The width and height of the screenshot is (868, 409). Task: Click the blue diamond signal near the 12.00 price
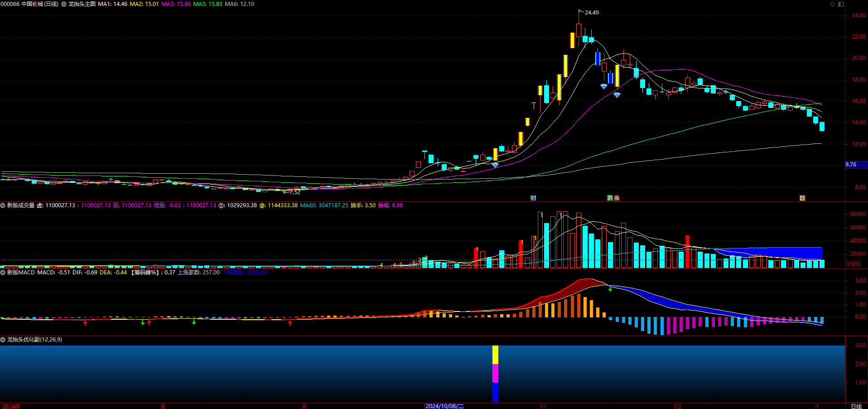coord(495,165)
